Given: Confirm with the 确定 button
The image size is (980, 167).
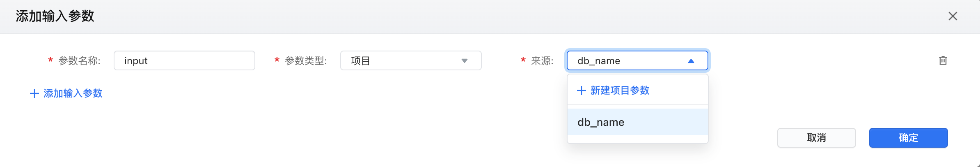Looking at the screenshot, I should point(908,138).
